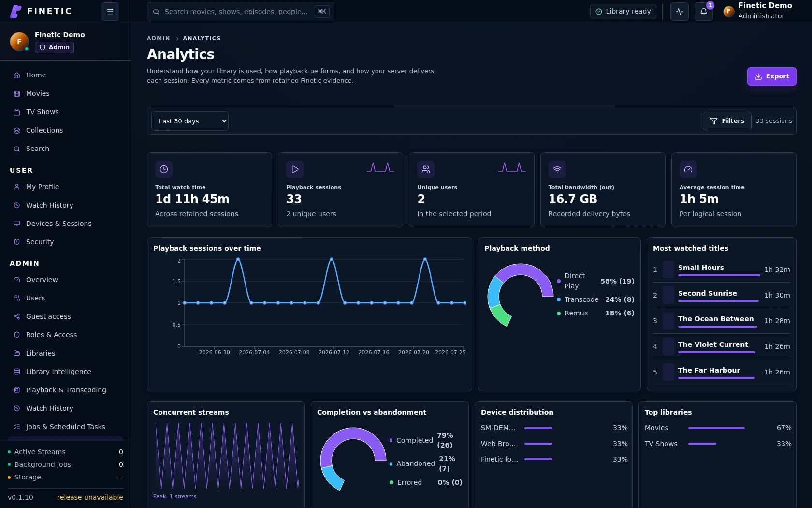Click the 33 sessions count text
812x508 pixels.
click(774, 121)
